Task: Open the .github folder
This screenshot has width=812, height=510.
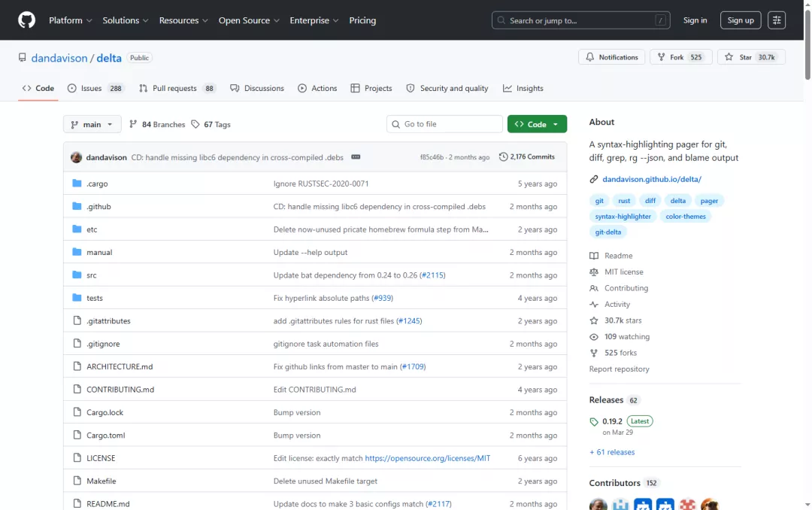Action: [x=98, y=206]
